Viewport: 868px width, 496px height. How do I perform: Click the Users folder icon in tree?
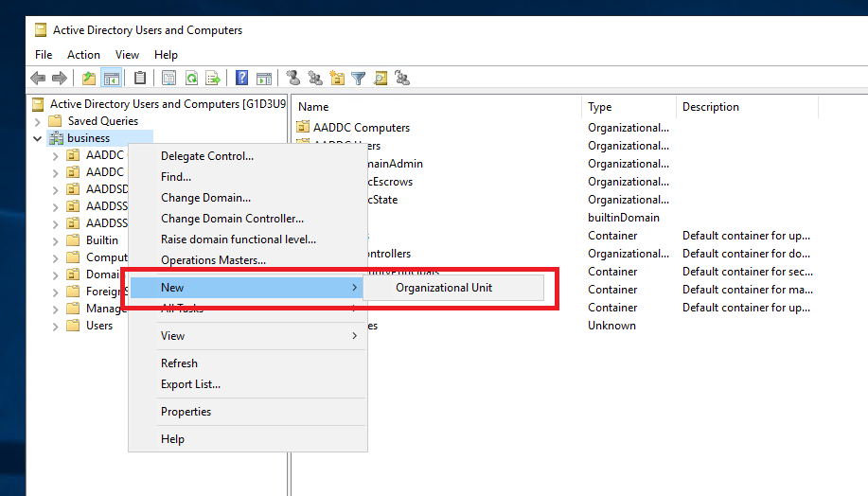pyautogui.click(x=73, y=326)
